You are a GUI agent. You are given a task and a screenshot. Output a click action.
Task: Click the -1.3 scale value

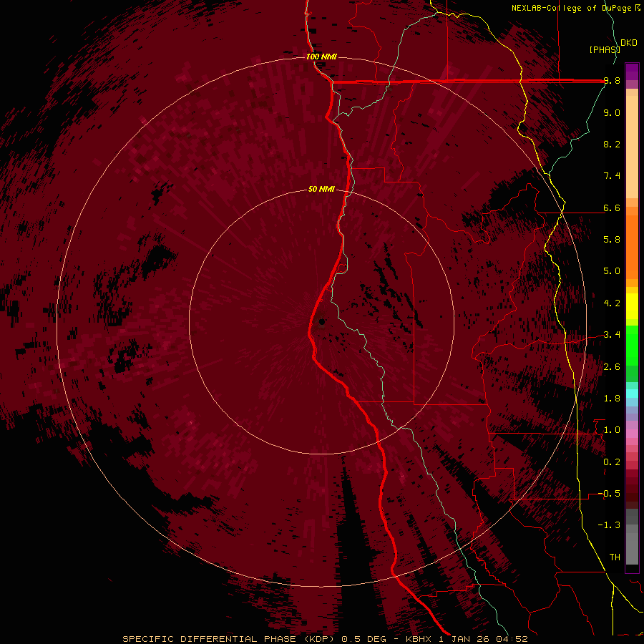609,525
